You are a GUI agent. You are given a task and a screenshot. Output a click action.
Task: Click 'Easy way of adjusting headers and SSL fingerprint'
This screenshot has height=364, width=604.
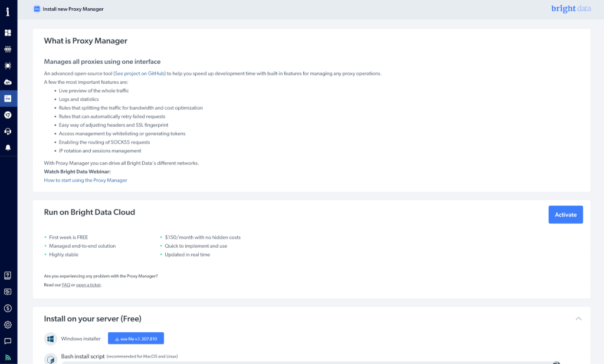click(113, 125)
